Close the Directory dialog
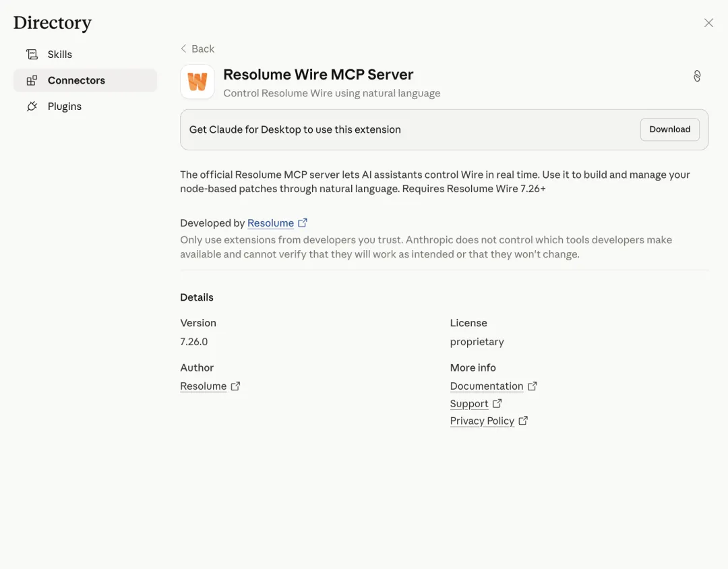 (708, 23)
